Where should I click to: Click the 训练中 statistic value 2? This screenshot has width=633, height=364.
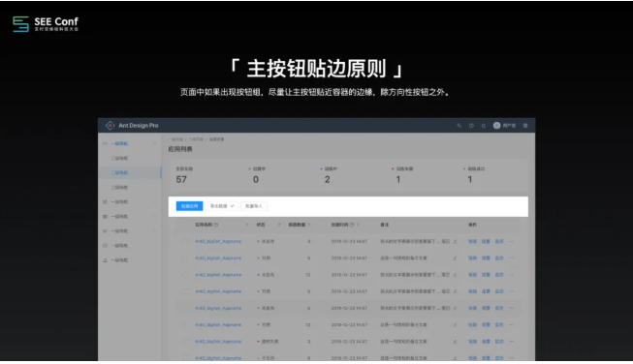pos(327,179)
